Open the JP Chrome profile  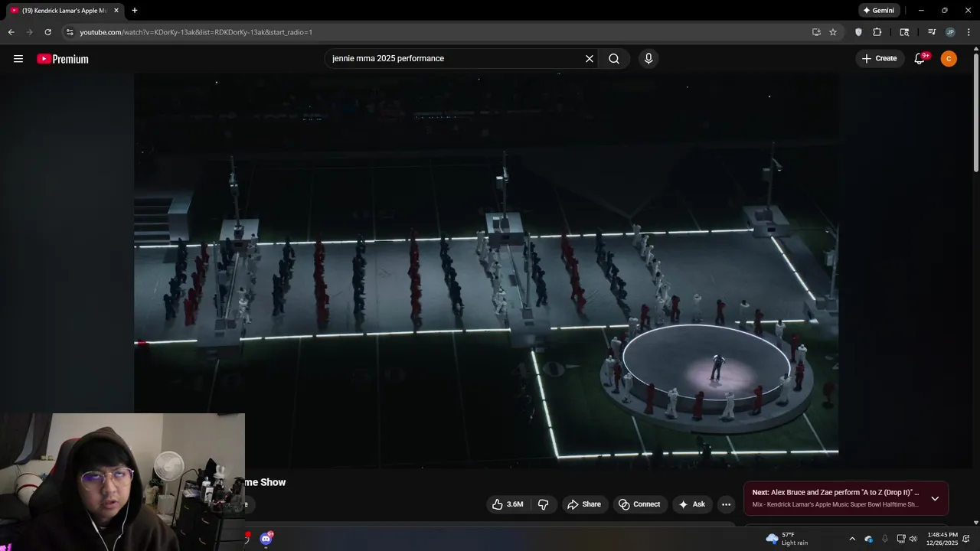point(950,32)
